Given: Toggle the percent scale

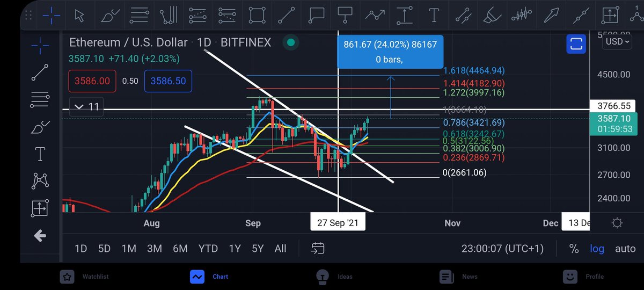Looking at the screenshot, I should coord(574,249).
